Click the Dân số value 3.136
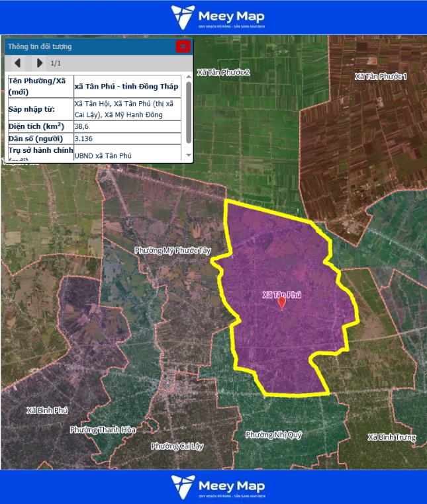The width and height of the screenshot is (427, 504). pyautogui.click(x=83, y=138)
